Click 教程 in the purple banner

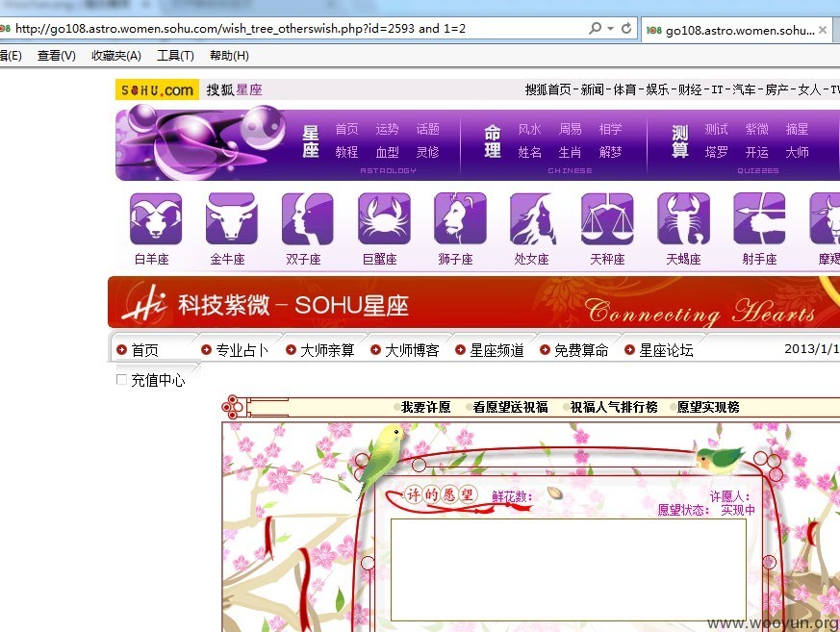click(346, 152)
